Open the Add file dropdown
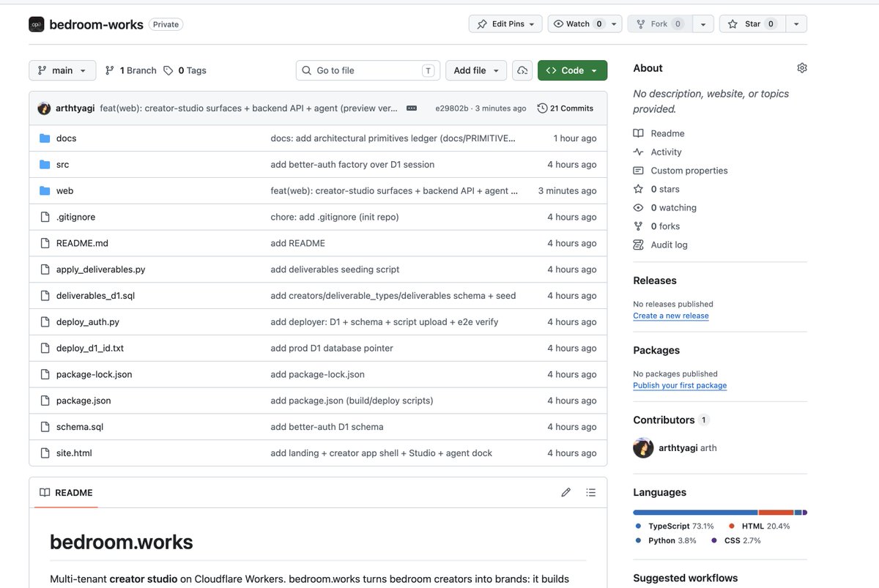 [476, 70]
